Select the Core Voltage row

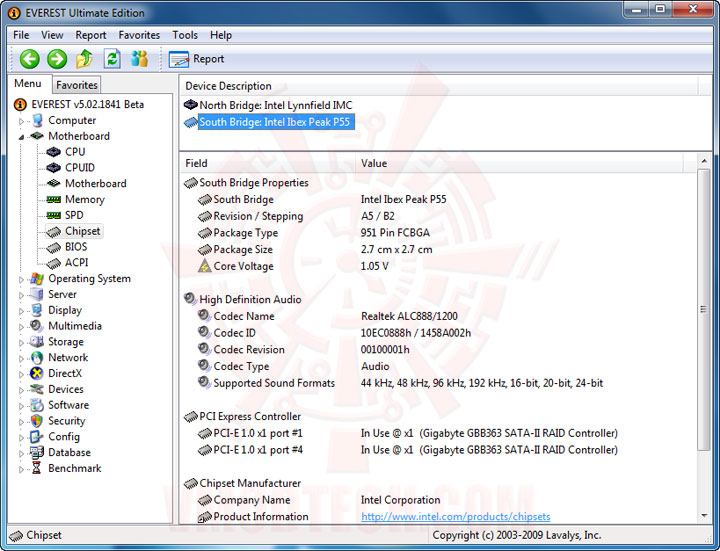[439, 266]
